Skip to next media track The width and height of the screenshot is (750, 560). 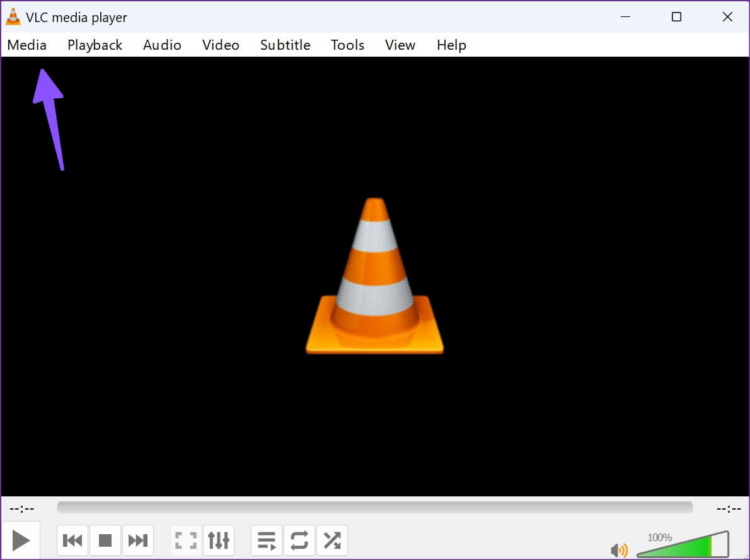point(138,540)
